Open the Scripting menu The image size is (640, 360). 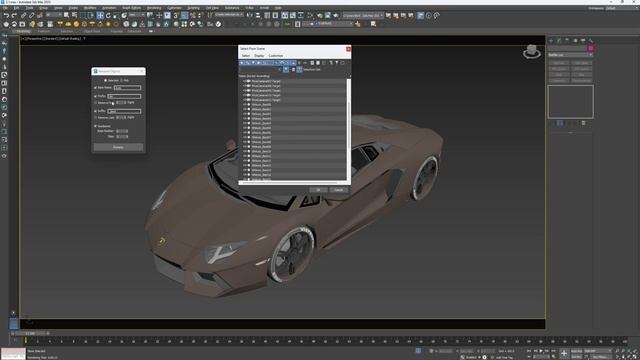click(193, 8)
